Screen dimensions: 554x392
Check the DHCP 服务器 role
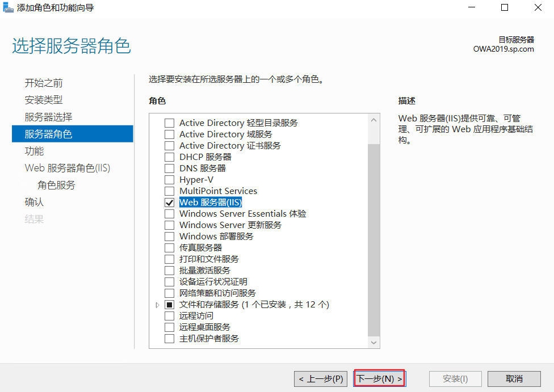(169, 157)
